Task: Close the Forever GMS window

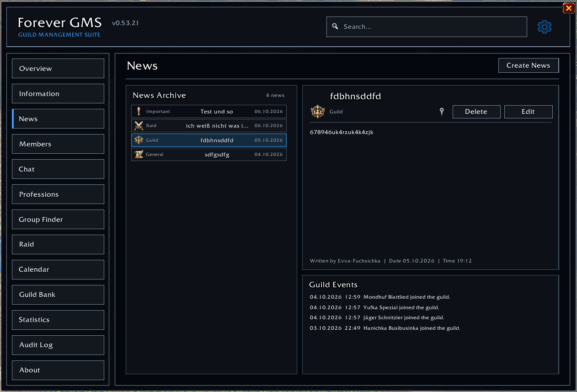Action: [568, 8]
